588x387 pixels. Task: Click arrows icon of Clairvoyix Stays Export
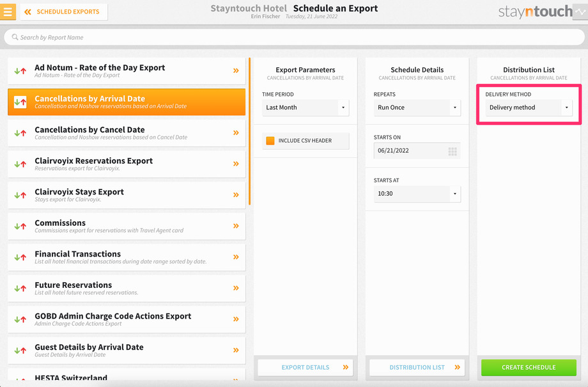20,196
